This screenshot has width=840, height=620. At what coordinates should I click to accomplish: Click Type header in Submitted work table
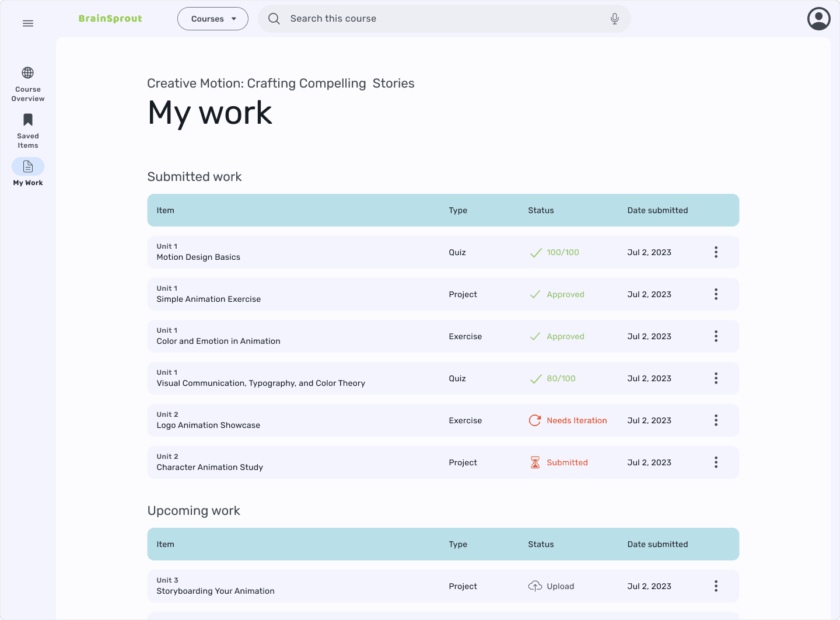pos(458,210)
